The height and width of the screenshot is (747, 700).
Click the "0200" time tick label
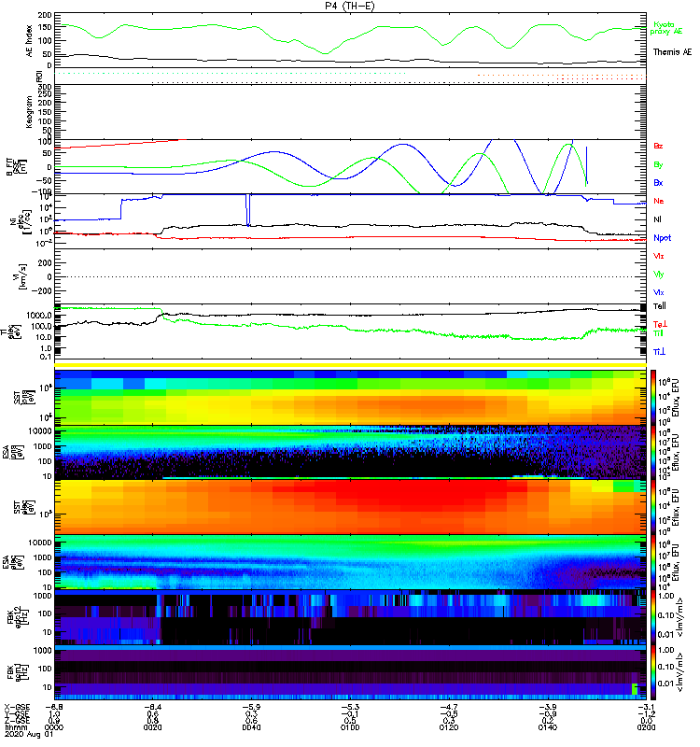pos(646,727)
